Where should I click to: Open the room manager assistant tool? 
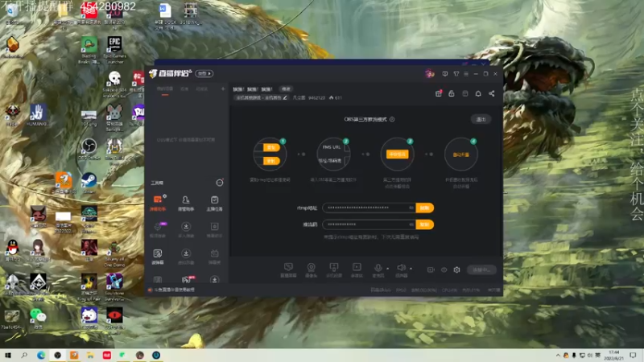point(186,203)
